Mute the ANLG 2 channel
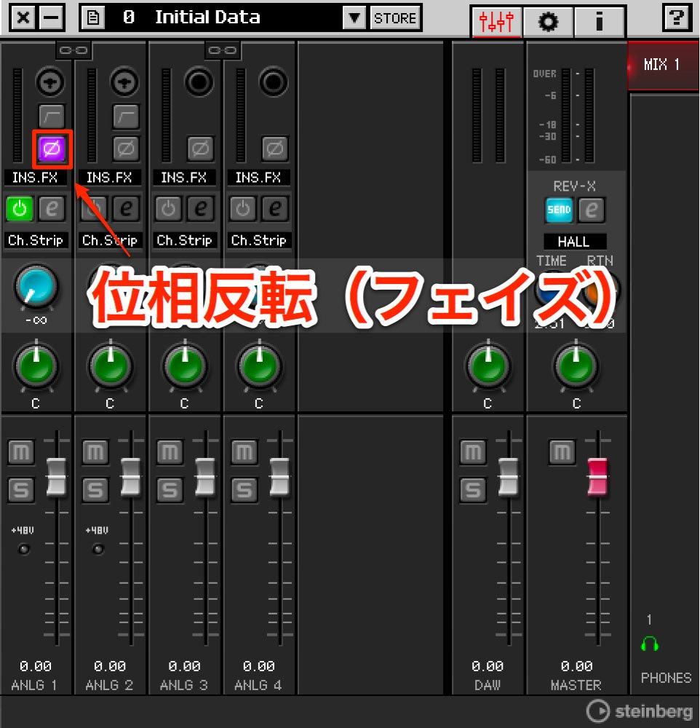The image size is (700, 728). [x=95, y=452]
